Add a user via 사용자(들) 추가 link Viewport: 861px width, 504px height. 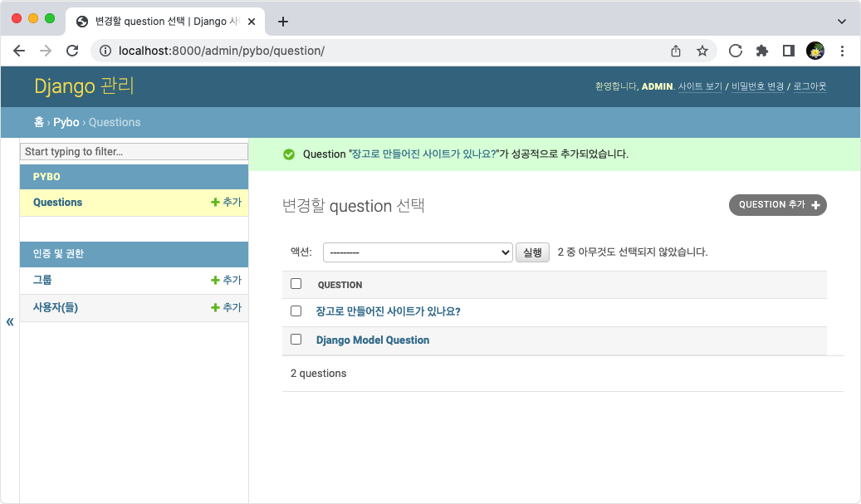tap(226, 307)
